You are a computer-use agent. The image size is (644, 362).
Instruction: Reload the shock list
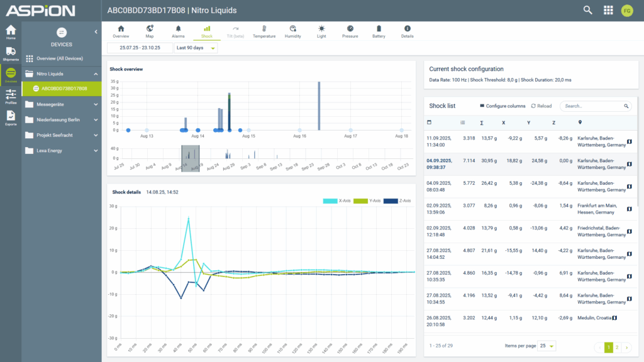(541, 106)
